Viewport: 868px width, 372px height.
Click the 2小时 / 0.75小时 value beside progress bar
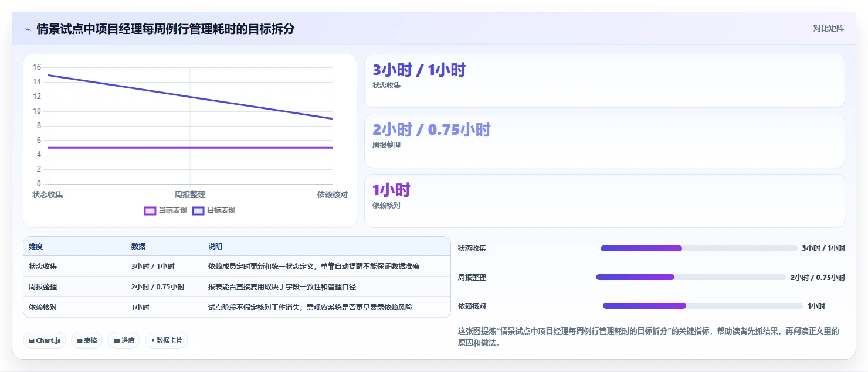pyautogui.click(x=818, y=277)
